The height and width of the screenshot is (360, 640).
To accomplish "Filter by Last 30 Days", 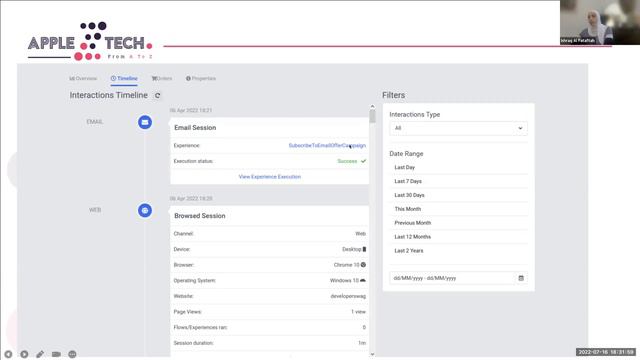I will (x=409, y=195).
